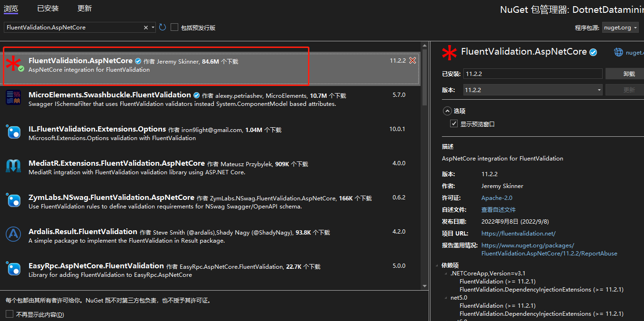Click the package list vertical scrollbar
The height and width of the screenshot is (321, 644).
(425, 78)
